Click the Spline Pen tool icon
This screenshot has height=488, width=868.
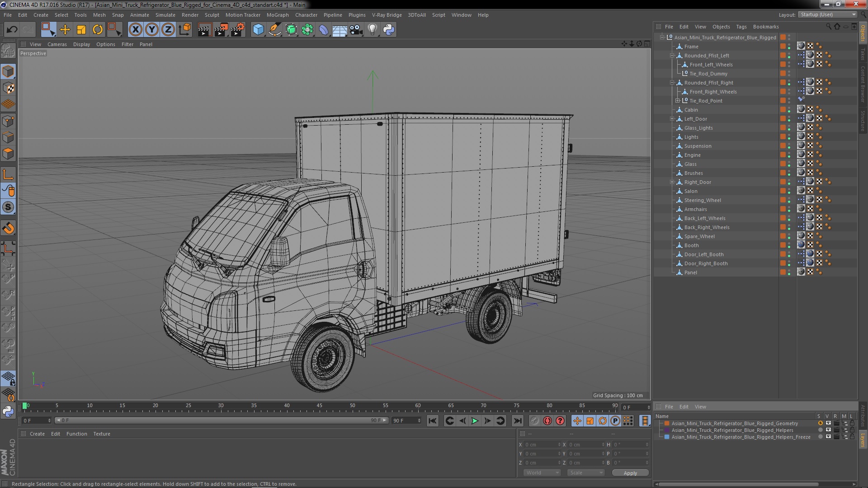tap(274, 30)
